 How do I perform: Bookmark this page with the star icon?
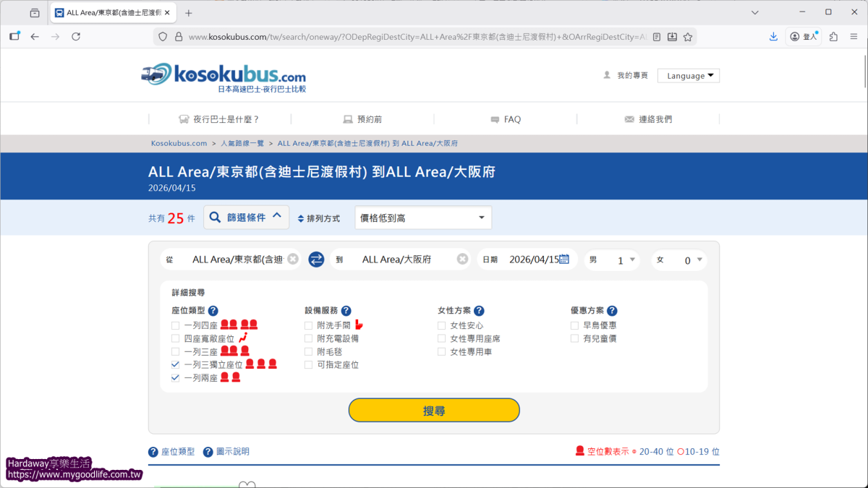[688, 37]
